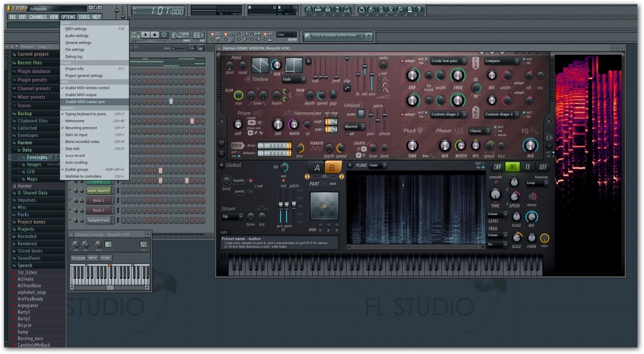Click the undo history circular arrow icon
This screenshot has height=354, width=644.
click(361, 9)
